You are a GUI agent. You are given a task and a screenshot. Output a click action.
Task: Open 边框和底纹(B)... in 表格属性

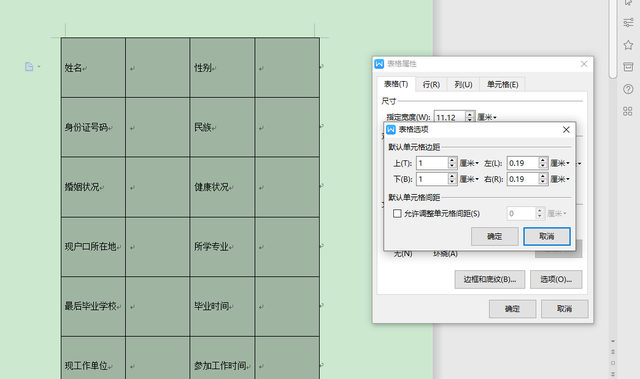click(x=490, y=279)
